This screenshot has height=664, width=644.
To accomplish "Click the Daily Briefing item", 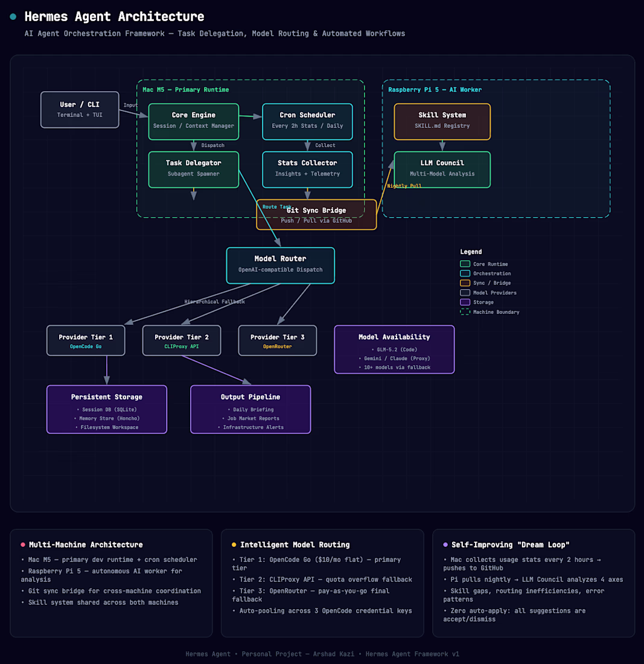I will (x=250, y=409).
